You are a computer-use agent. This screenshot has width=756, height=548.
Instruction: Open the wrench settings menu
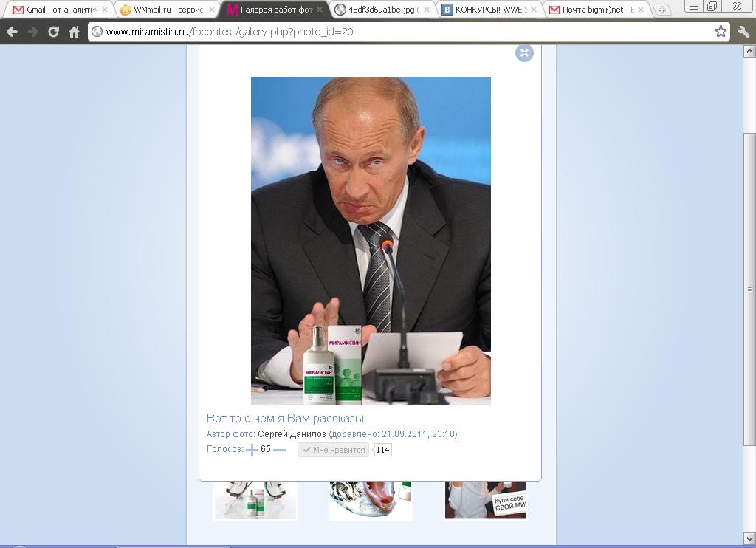(743, 32)
